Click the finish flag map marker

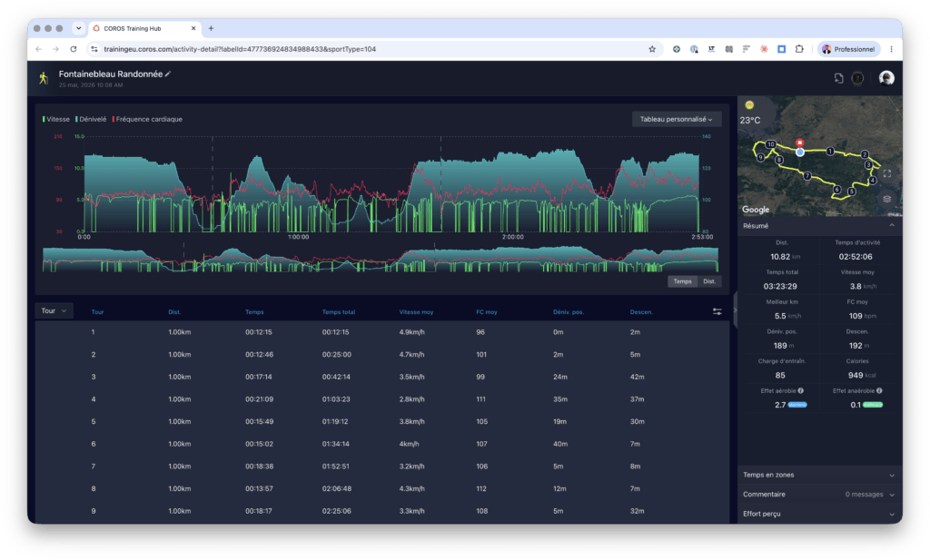click(x=799, y=142)
